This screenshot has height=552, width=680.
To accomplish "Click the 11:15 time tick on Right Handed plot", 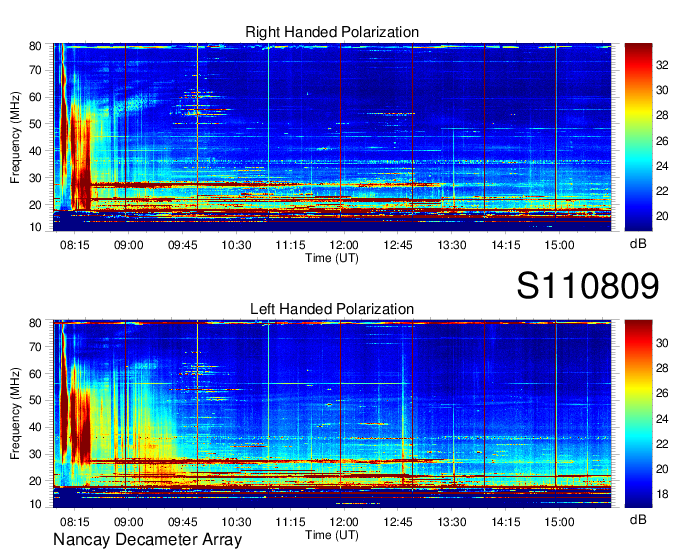I will point(290,245).
